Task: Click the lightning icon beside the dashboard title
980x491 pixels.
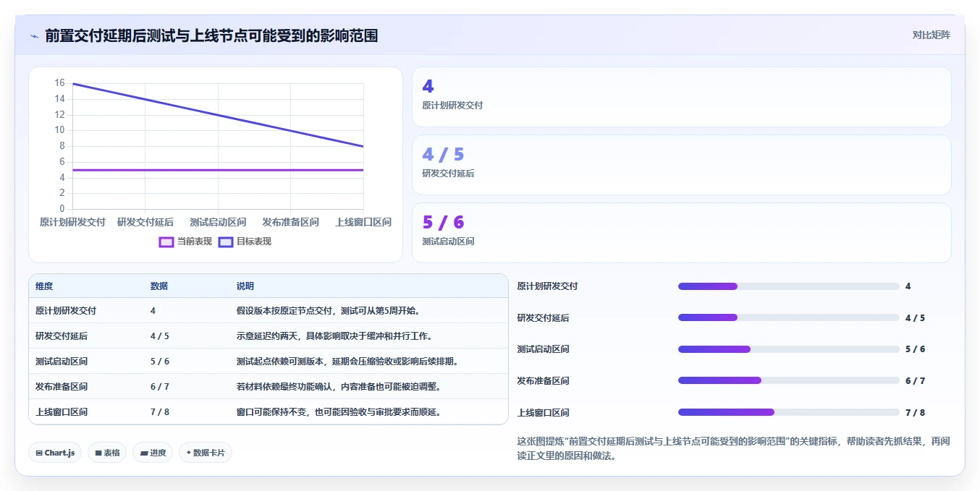Action: [34, 35]
